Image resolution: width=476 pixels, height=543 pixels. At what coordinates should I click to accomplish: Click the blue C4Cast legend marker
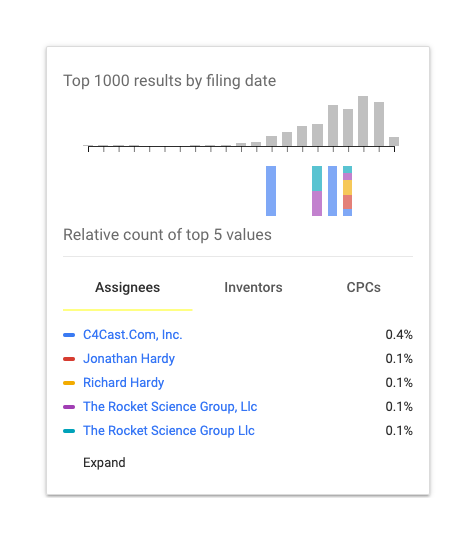69,335
